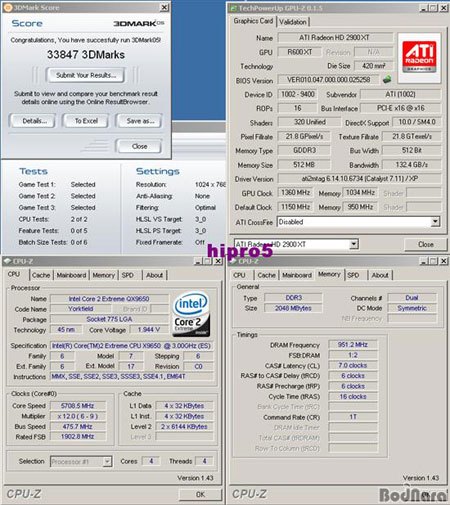The height and width of the screenshot is (505, 450).
Task: Open Mainboard tab in right CPU-Z window
Action: pyautogui.click(x=297, y=275)
